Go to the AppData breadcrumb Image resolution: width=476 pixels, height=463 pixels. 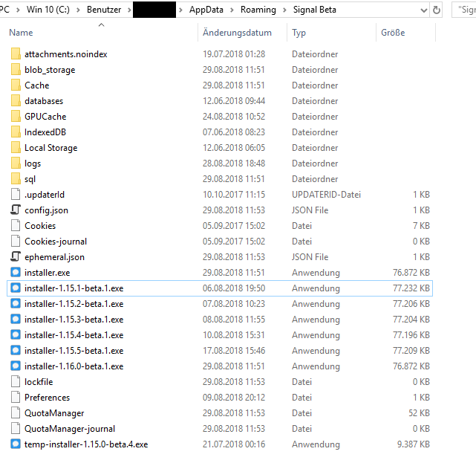[206, 10]
